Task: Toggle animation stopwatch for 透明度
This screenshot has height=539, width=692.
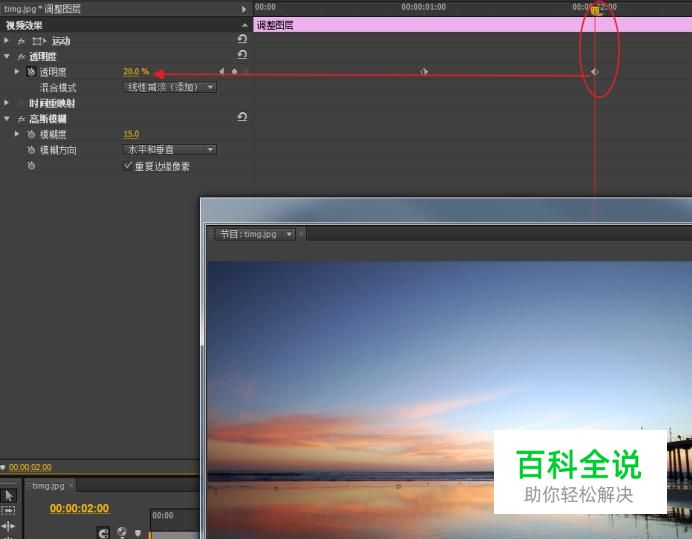Action: tap(31, 72)
